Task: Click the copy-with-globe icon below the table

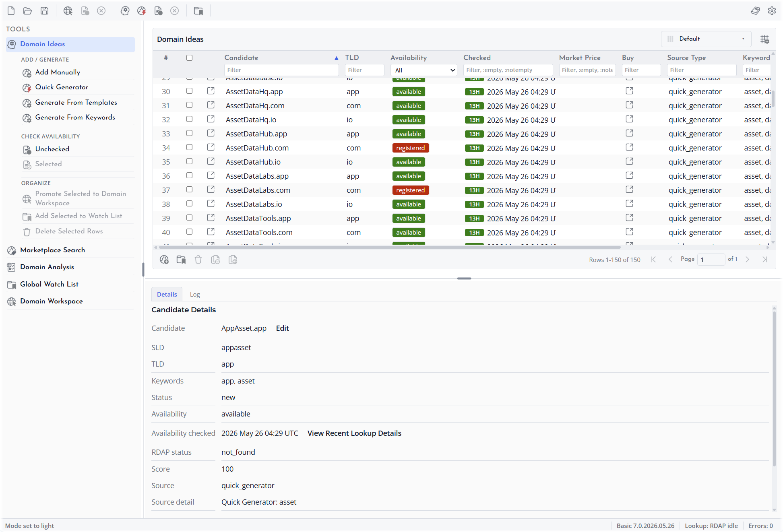Action: [233, 260]
